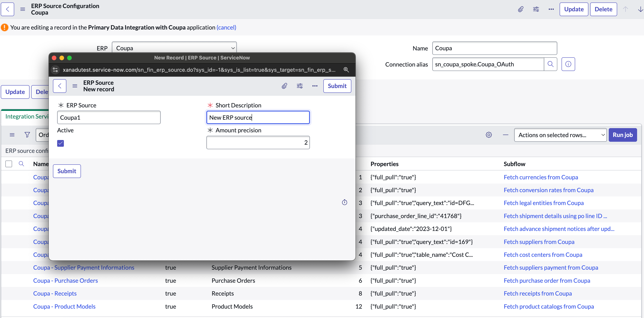Open attachments paperclip in the main header
The width and height of the screenshot is (644, 318).
520,9
